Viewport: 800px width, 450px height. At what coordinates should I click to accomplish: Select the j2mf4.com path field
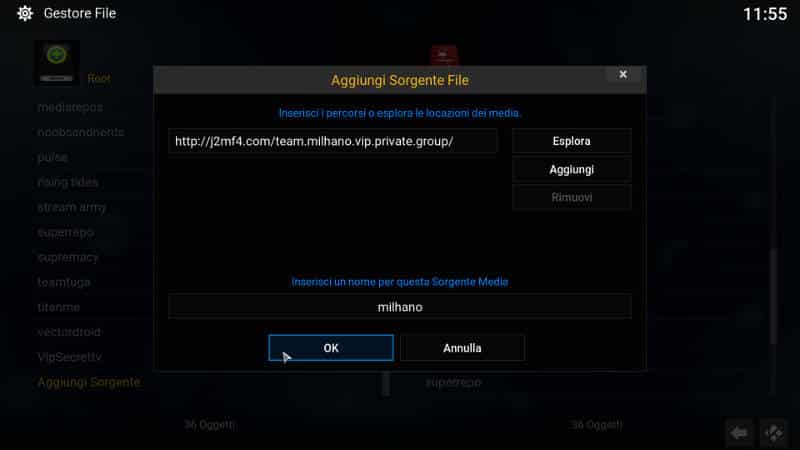click(333, 141)
